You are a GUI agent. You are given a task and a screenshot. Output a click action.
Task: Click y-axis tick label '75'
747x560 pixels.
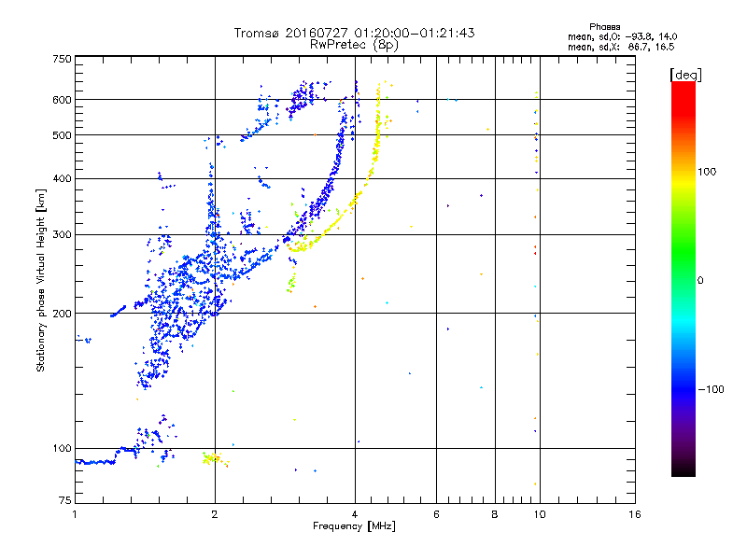coord(65,500)
